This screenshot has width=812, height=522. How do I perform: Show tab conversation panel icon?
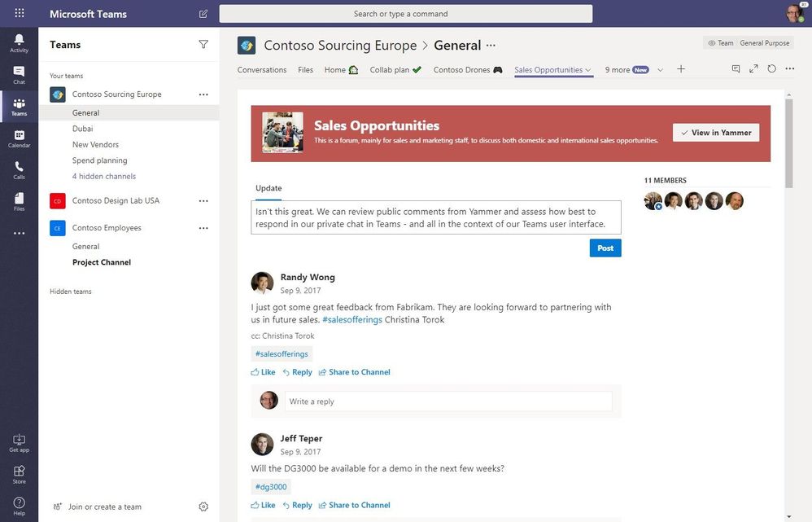(736, 68)
